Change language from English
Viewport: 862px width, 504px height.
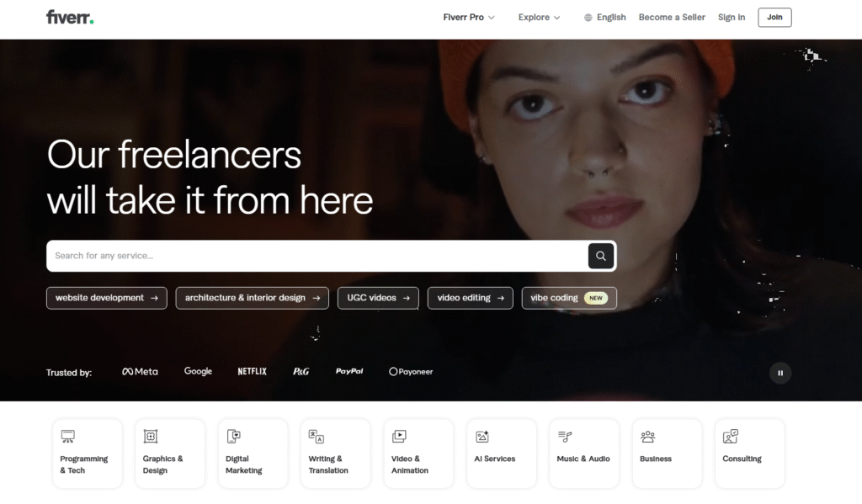(604, 18)
